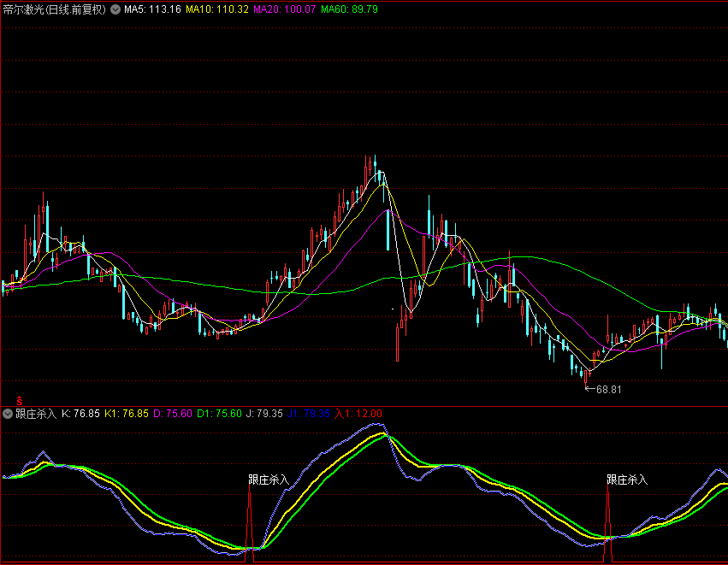Image resolution: width=728 pixels, height=565 pixels.
Task: Click MA10: 110.32 value
Action: [216, 9]
